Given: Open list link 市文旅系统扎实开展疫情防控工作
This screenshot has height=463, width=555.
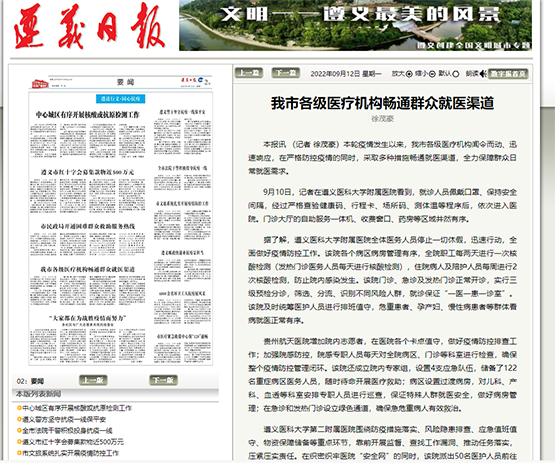Looking at the screenshot, I should [70, 453].
